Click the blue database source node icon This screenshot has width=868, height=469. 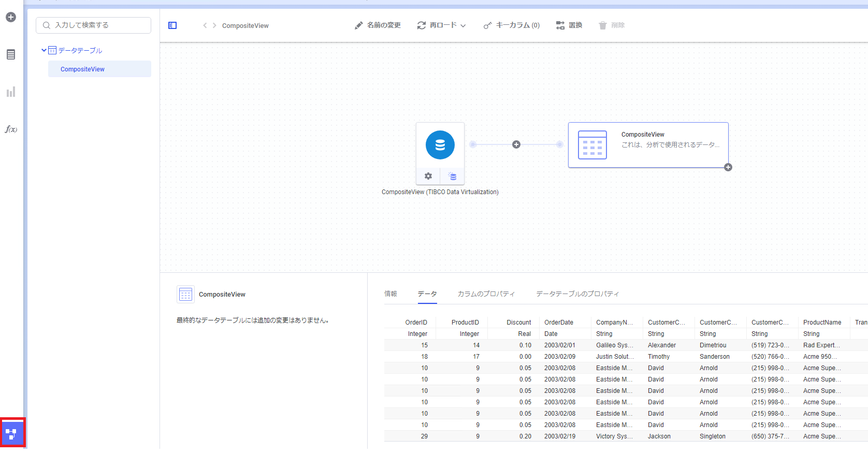tap(440, 145)
